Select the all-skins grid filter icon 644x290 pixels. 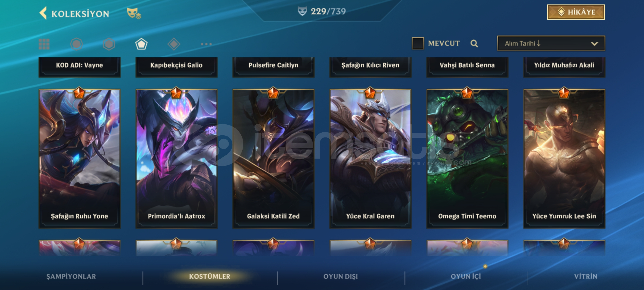44,44
